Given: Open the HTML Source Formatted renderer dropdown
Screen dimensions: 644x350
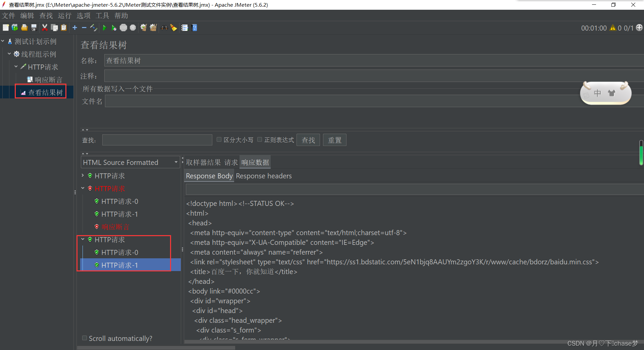Looking at the screenshot, I should click(x=130, y=162).
